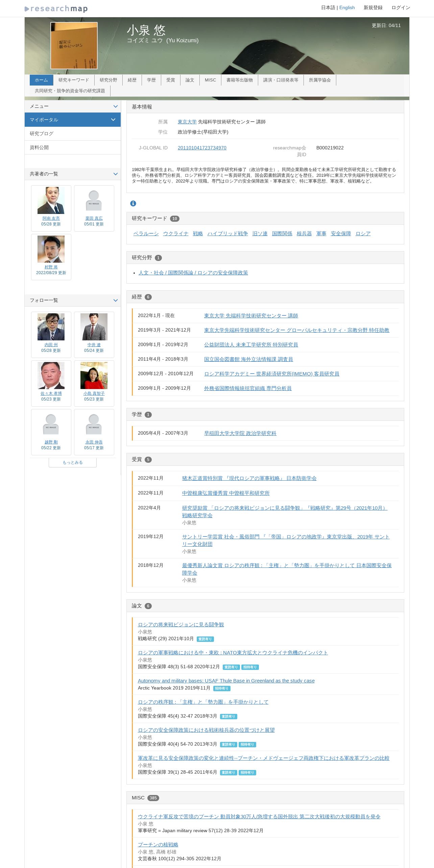The width and height of the screenshot is (434, 868).
Task: Open 阿南 友亮 co-author photo
Action: point(51,200)
